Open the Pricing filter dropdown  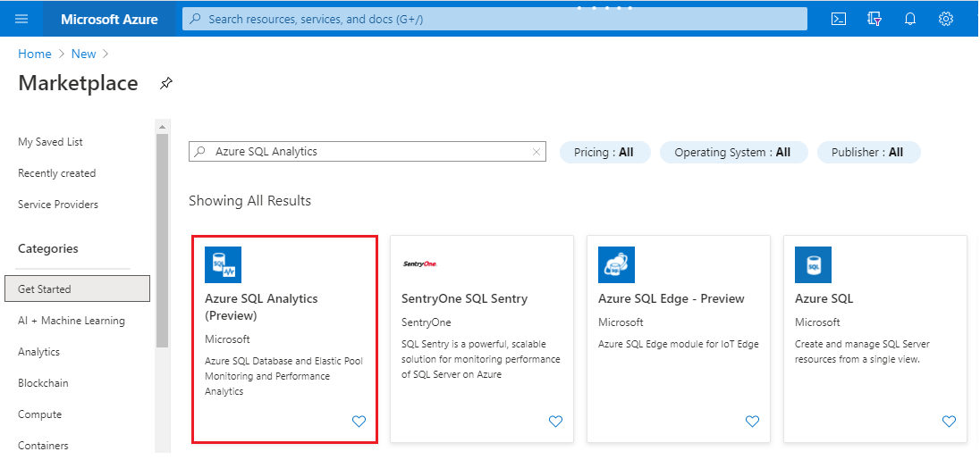pyautogui.click(x=604, y=153)
